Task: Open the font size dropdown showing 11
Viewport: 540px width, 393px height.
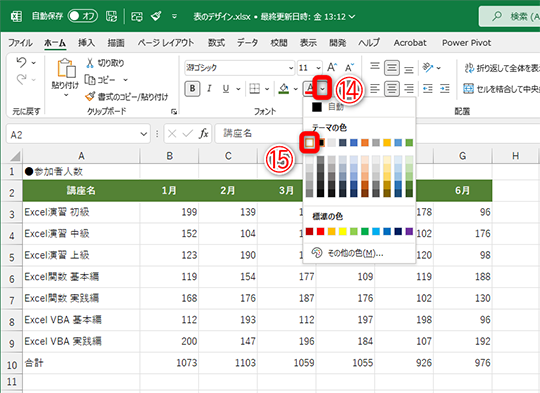Action: pos(319,68)
